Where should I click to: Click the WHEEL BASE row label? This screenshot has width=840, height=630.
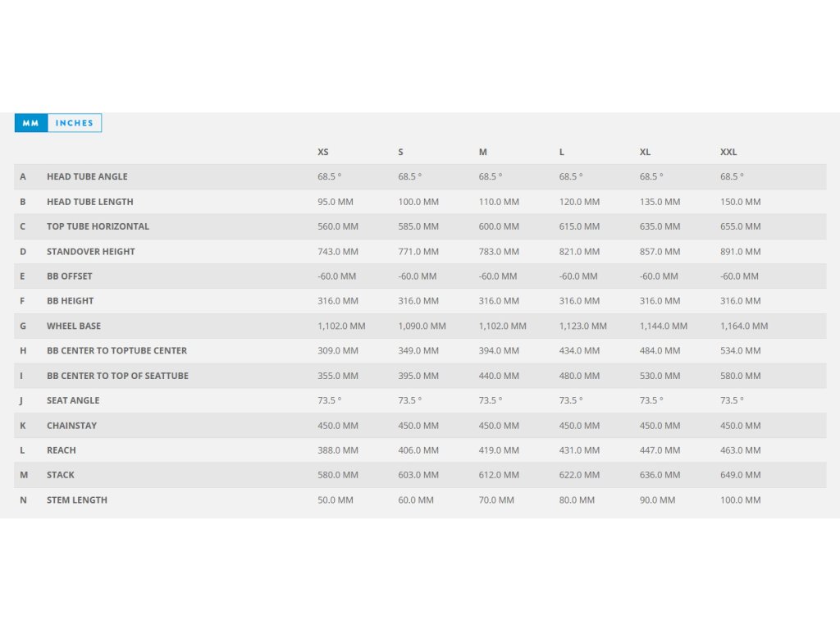[74, 326]
